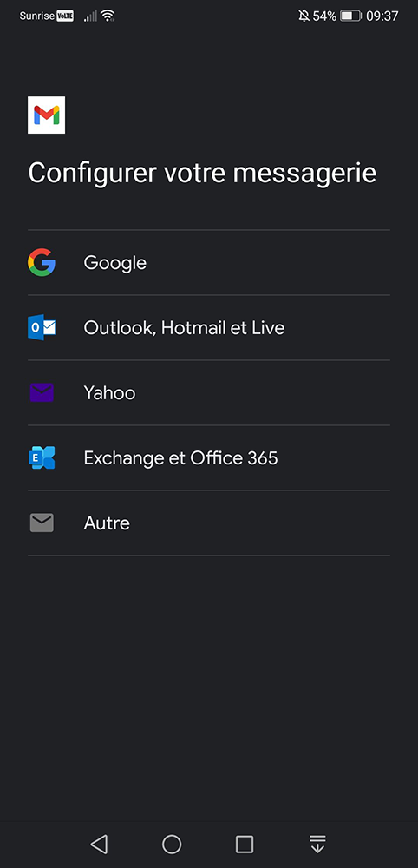
Task: Tap the blue Outlook envelope icon
Action: [42, 328]
